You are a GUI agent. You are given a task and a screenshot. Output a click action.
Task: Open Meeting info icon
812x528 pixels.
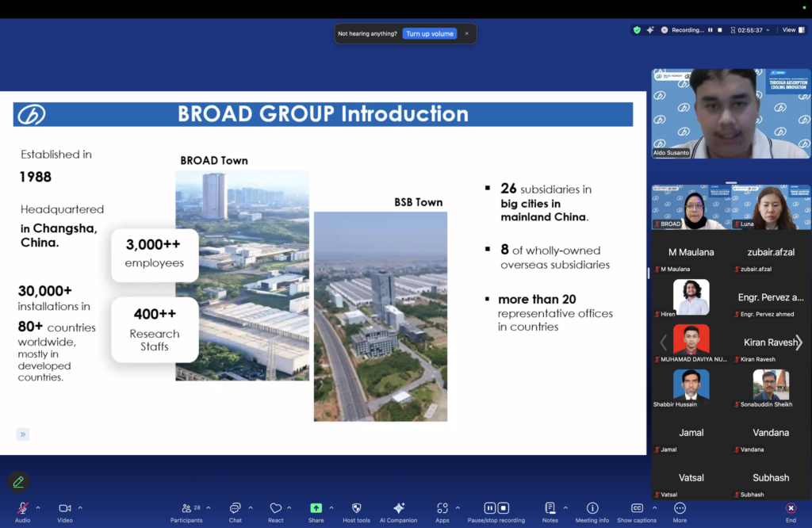[x=592, y=509]
